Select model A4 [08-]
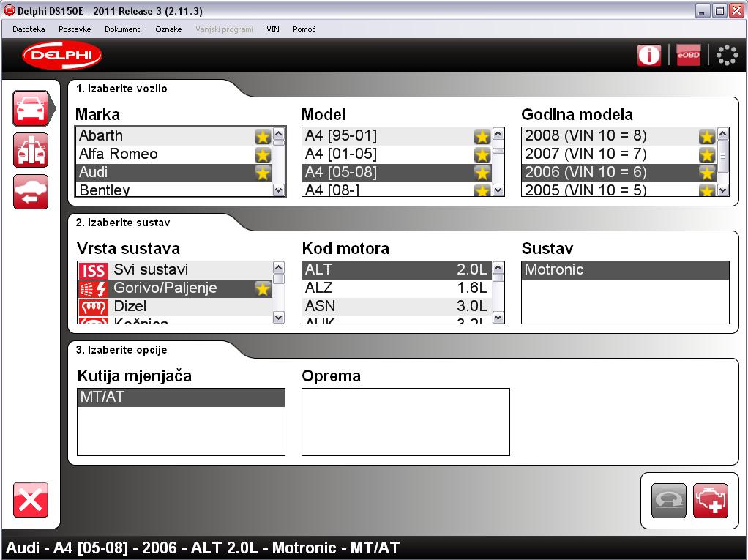Image resolution: width=748 pixels, height=560 pixels. [397, 190]
